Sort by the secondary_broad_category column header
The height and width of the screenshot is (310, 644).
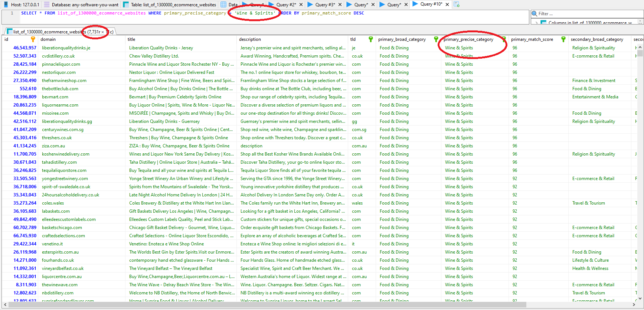[600, 39]
